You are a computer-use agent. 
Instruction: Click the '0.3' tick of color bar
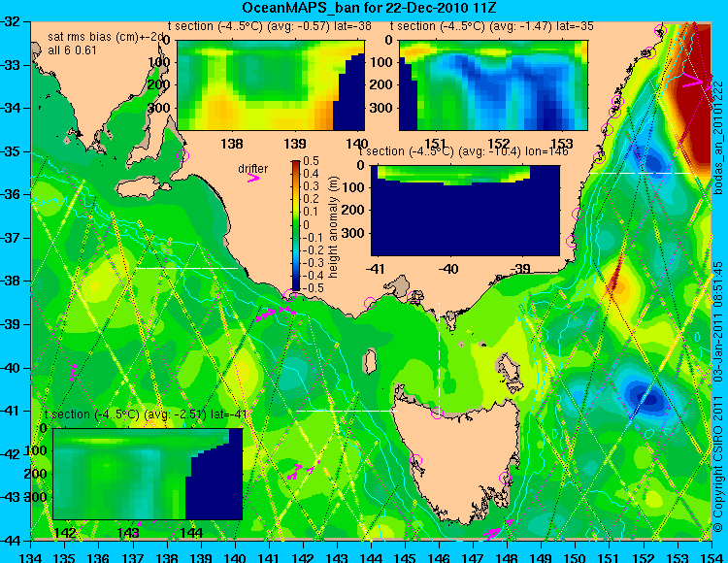311,186
